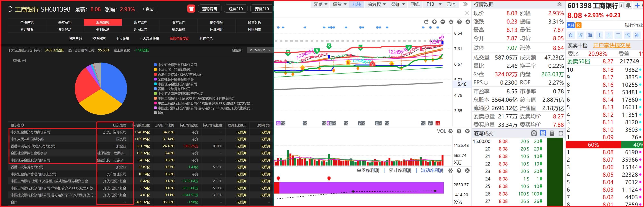
Task: Toggle 滚动净利润 display
Action: [x=432, y=170]
